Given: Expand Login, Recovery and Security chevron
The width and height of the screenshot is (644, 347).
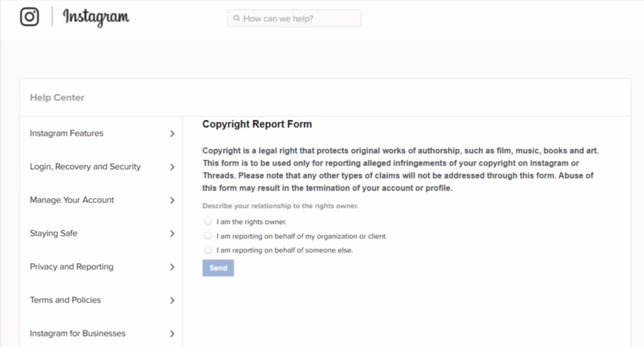Looking at the screenshot, I should click(172, 167).
